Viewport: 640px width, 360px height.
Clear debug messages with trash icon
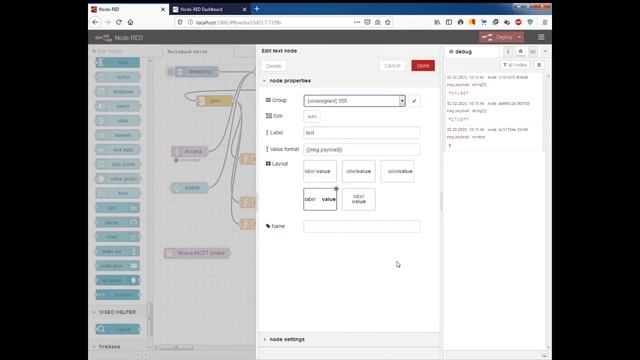[x=539, y=65]
